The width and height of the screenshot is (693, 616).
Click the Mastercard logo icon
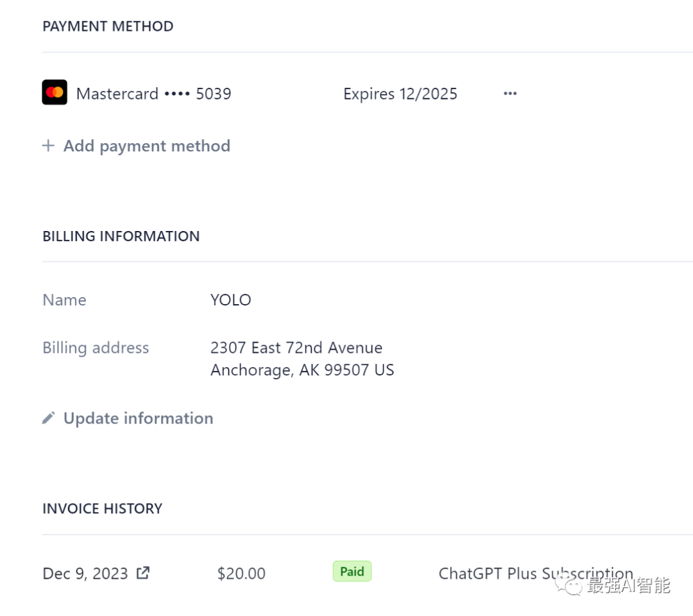55,92
